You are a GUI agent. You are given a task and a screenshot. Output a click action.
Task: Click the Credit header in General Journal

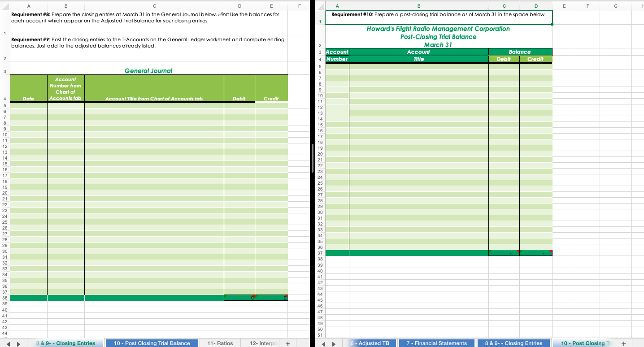pos(271,88)
